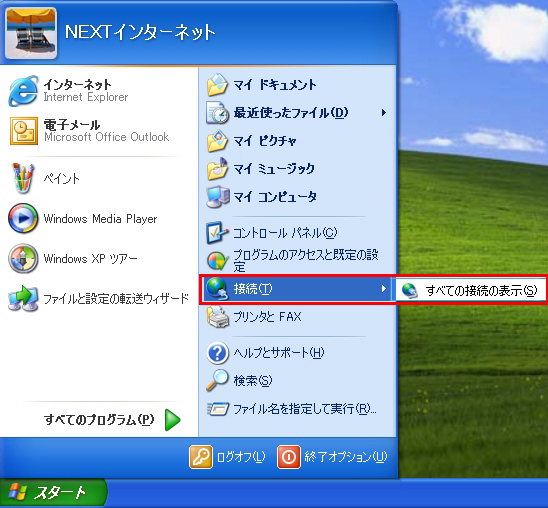Click the beach chair user picture

[x=31, y=33]
